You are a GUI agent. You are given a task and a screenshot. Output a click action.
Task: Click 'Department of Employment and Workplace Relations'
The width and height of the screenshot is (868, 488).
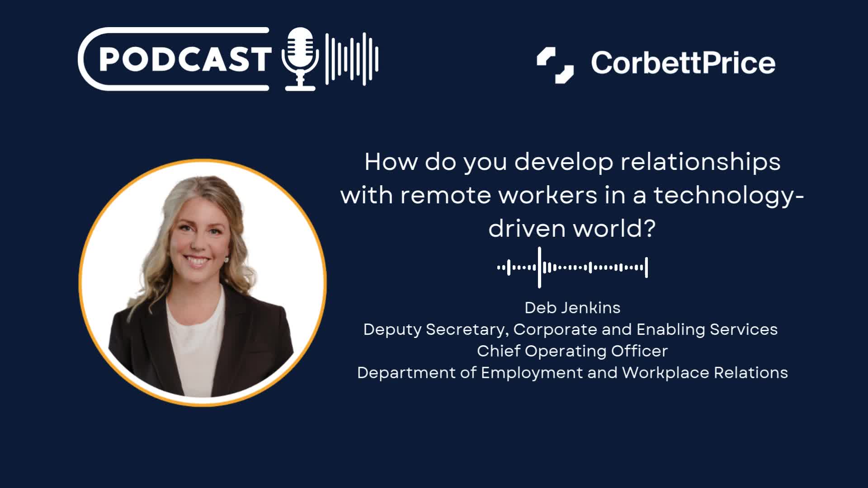click(572, 373)
